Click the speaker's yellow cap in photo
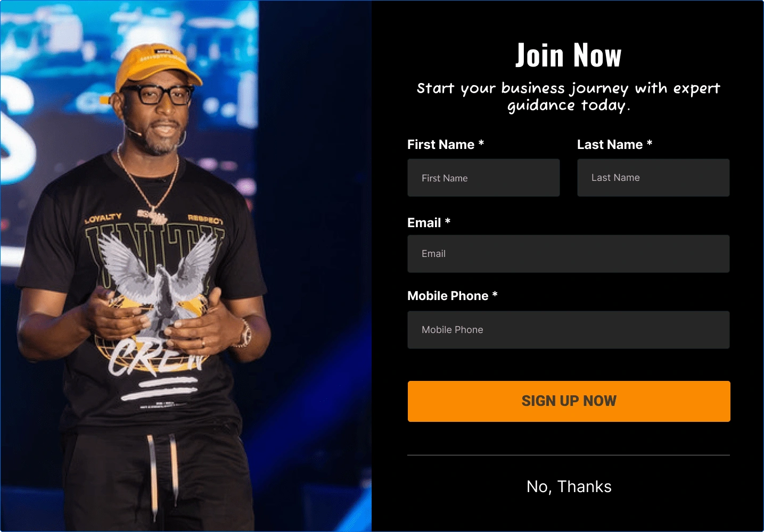 click(x=158, y=66)
